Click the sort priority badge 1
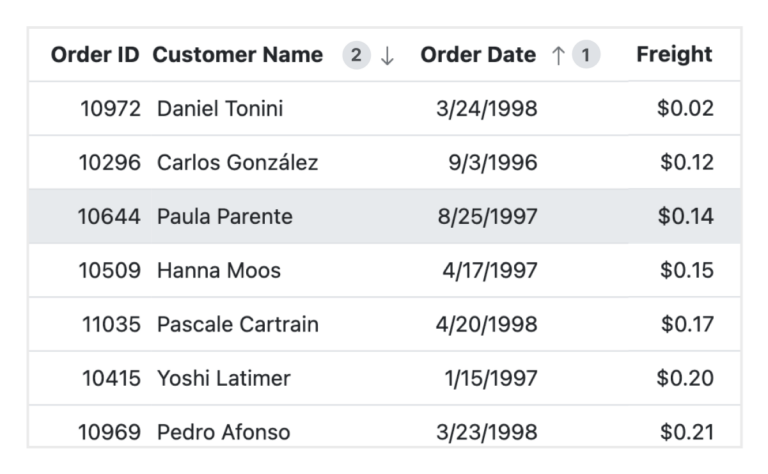The width and height of the screenshot is (768, 474). (586, 56)
